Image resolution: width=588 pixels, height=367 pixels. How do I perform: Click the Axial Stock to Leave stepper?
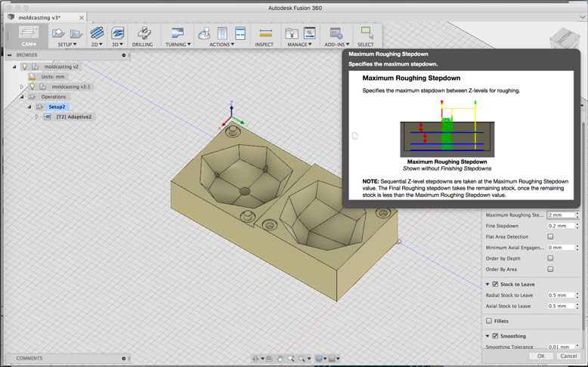click(x=577, y=306)
